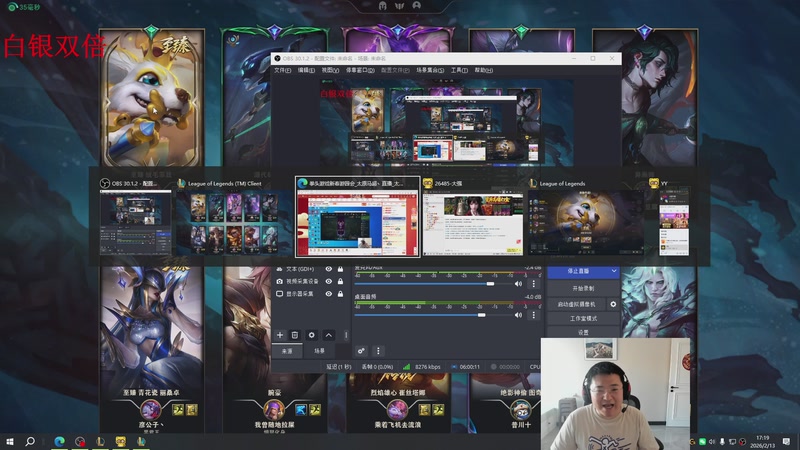The width and height of the screenshot is (800, 450).
Task: Click the 启动虚拟摄像机 button
Action: [577, 304]
